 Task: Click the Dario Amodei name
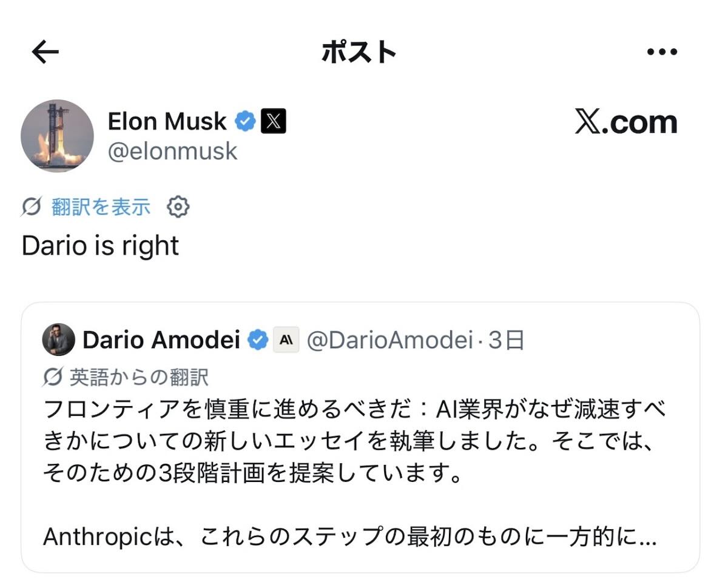tap(161, 340)
